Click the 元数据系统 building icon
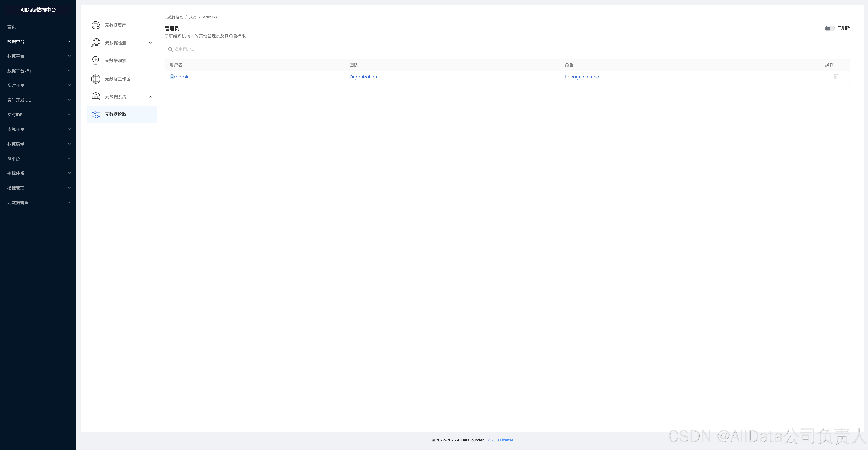 [96, 97]
